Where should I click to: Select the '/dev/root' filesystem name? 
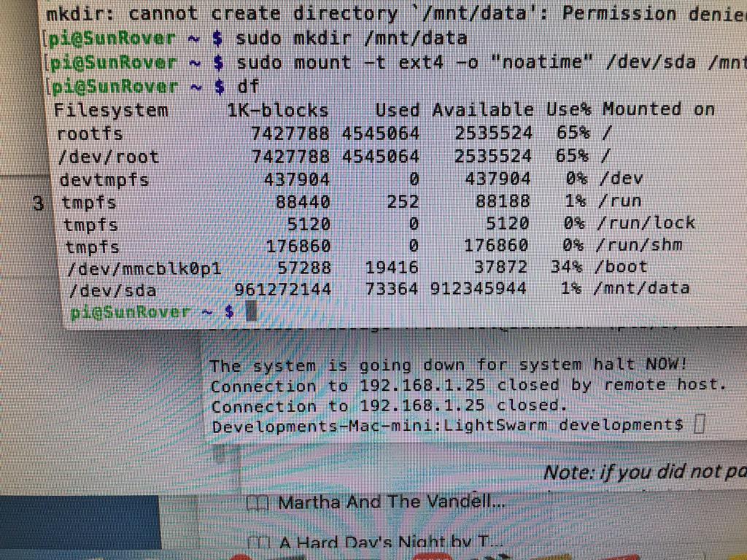click(x=109, y=157)
